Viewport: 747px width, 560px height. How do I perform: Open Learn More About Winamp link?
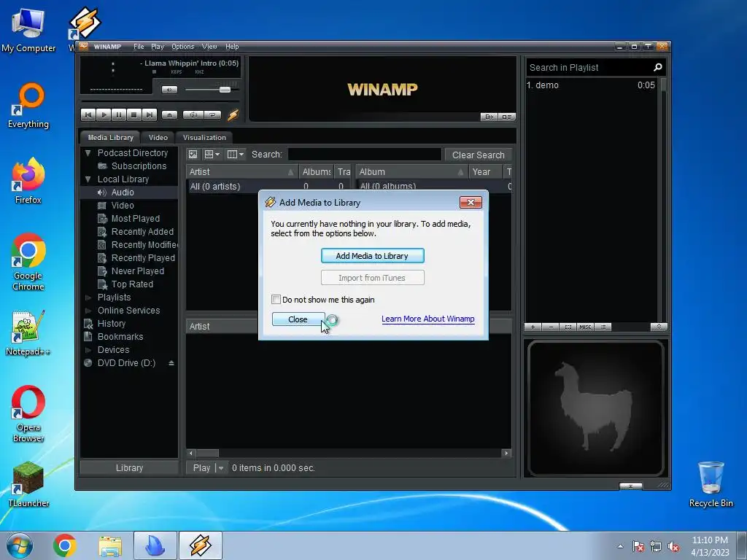pyautogui.click(x=427, y=319)
